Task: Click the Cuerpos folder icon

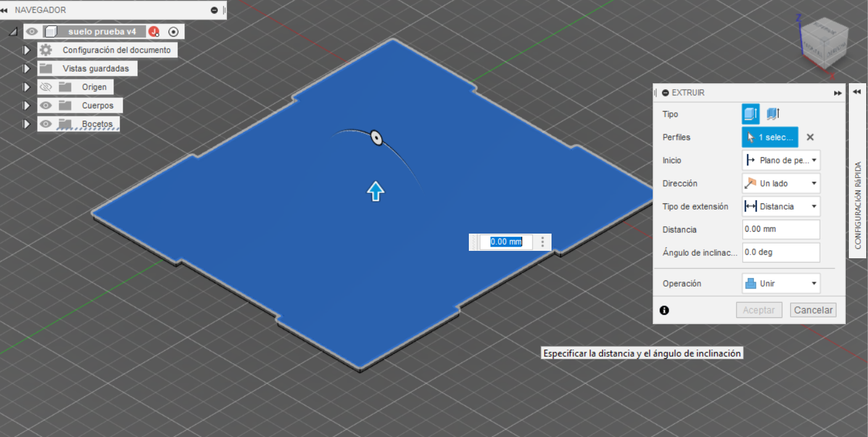Action: click(65, 105)
